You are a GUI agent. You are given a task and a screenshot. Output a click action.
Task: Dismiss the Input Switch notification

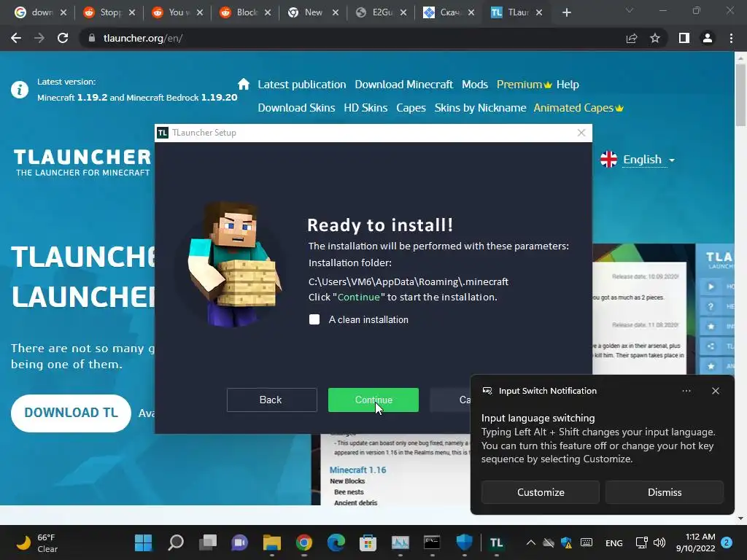664,492
